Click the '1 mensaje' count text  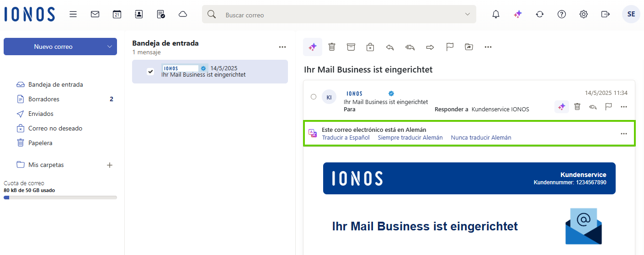pos(146,52)
